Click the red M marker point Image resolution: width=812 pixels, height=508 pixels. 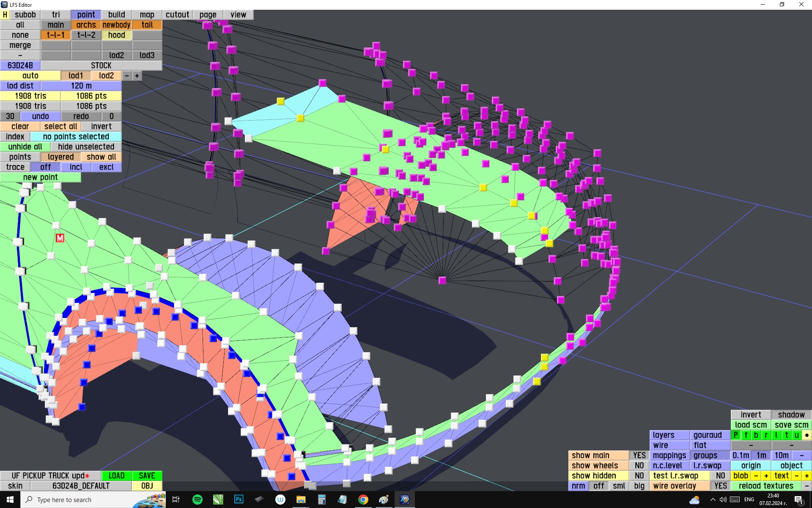60,238
